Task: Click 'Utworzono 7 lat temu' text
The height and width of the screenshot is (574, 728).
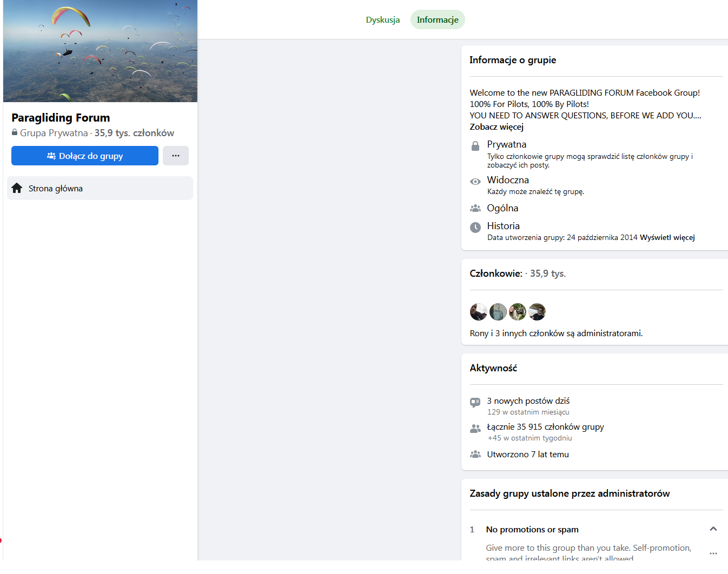Action: coord(528,455)
